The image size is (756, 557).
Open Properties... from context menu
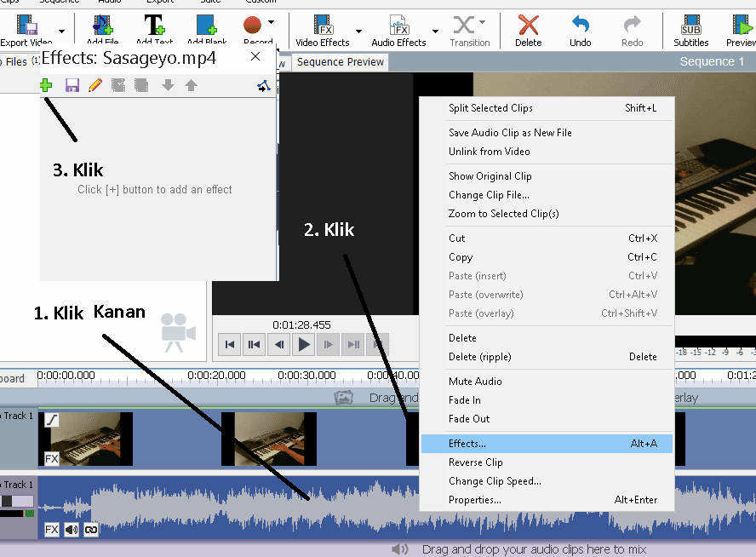pos(547,500)
